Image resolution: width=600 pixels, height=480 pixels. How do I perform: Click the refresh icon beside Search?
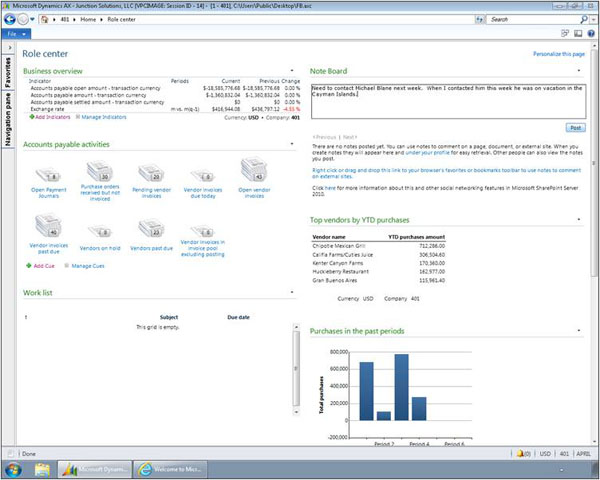pos(479,19)
